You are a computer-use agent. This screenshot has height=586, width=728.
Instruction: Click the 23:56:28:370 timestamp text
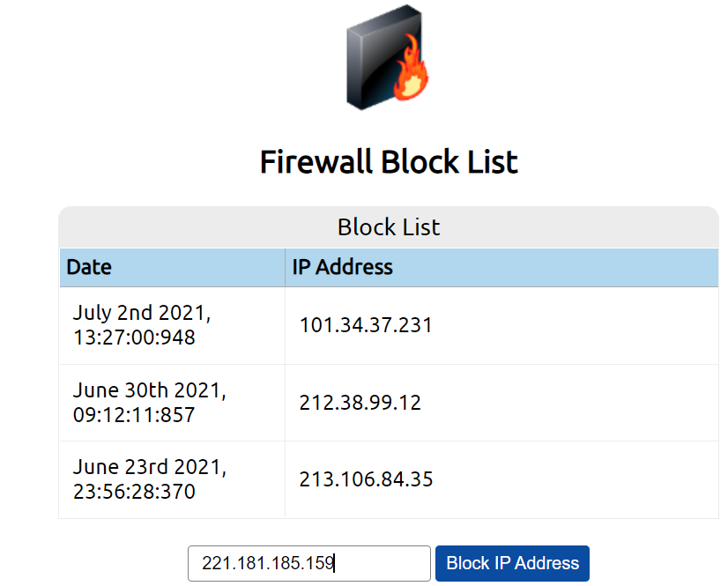click(x=134, y=492)
